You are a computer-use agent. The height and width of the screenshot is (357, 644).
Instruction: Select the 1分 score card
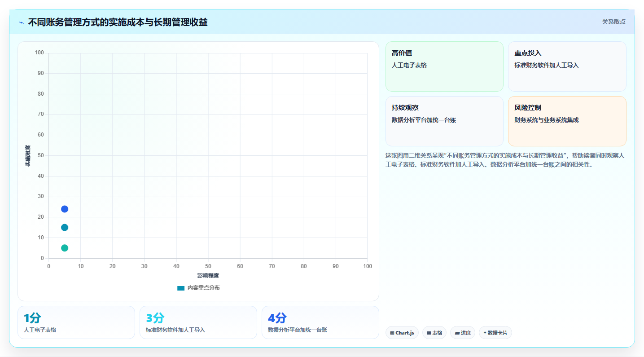(x=76, y=322)
